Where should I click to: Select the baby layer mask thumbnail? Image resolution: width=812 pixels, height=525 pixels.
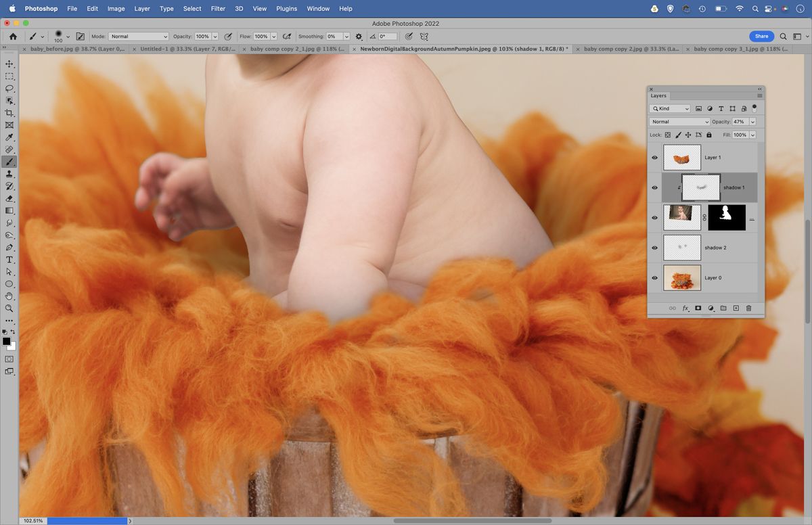click(x=727, y=218)
